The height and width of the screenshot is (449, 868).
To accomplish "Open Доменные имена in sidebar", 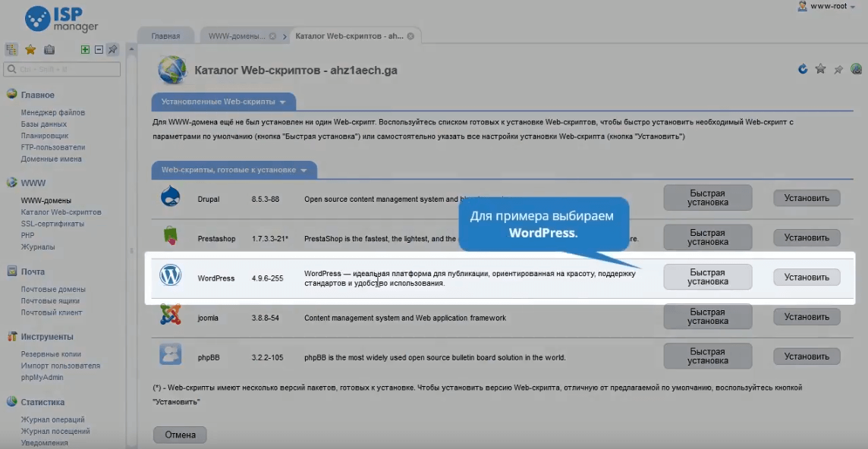I will 52,159.
